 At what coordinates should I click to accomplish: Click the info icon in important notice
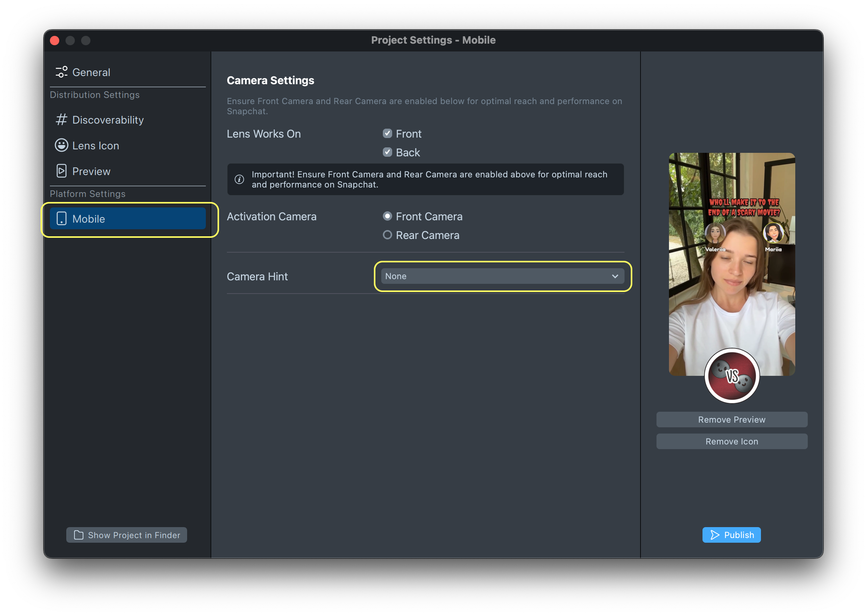point(239,179)
